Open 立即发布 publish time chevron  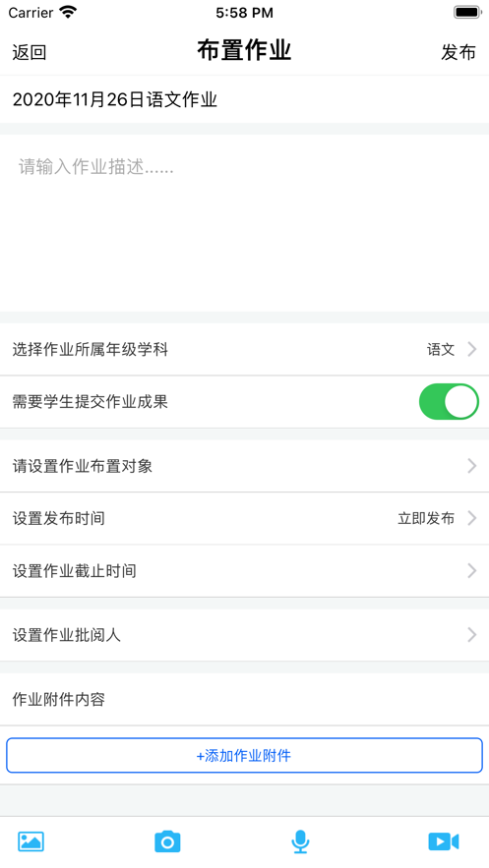point(472,518)
